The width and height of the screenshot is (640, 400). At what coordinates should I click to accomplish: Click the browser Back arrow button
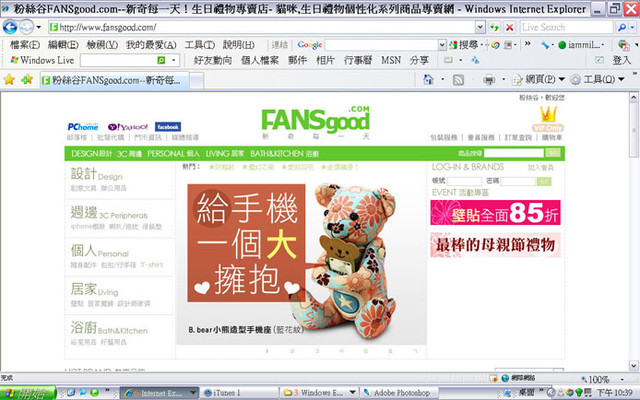click(10, 27)
